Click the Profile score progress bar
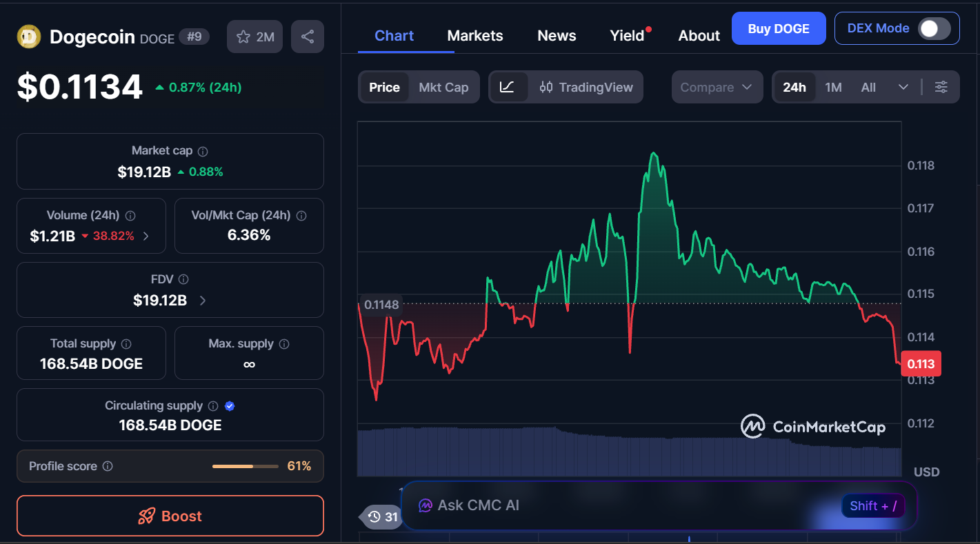Screen dimensions: 980x544 245,466
